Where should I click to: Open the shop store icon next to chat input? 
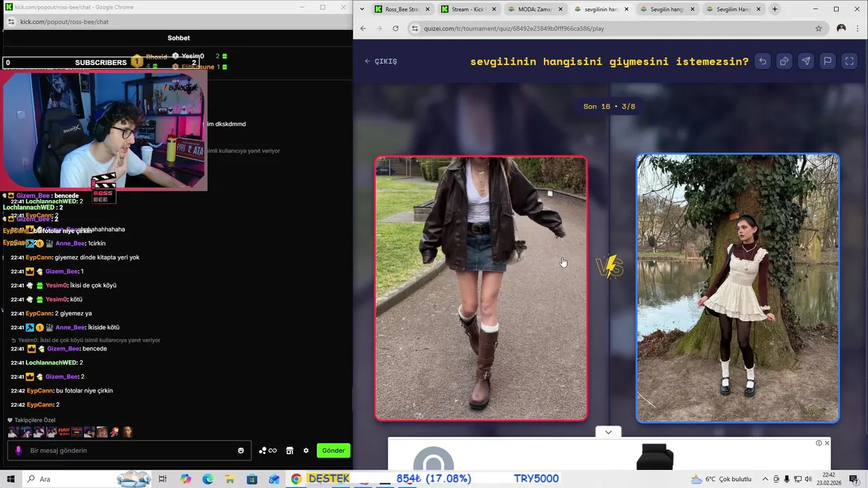[290, 451]
